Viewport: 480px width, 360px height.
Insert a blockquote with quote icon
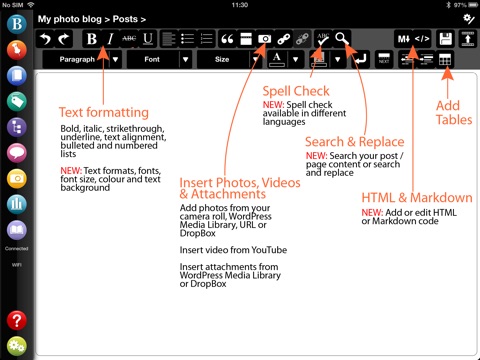[x=227, y=39]
